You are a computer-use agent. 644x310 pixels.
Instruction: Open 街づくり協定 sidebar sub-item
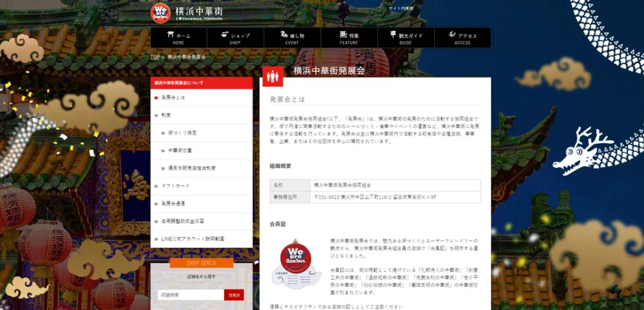pyautogui.click(x=202, y=133)
